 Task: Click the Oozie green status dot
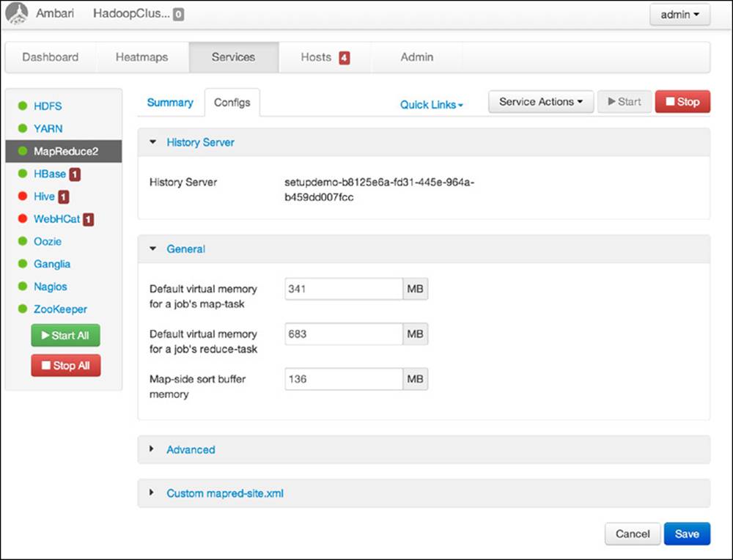23,240
